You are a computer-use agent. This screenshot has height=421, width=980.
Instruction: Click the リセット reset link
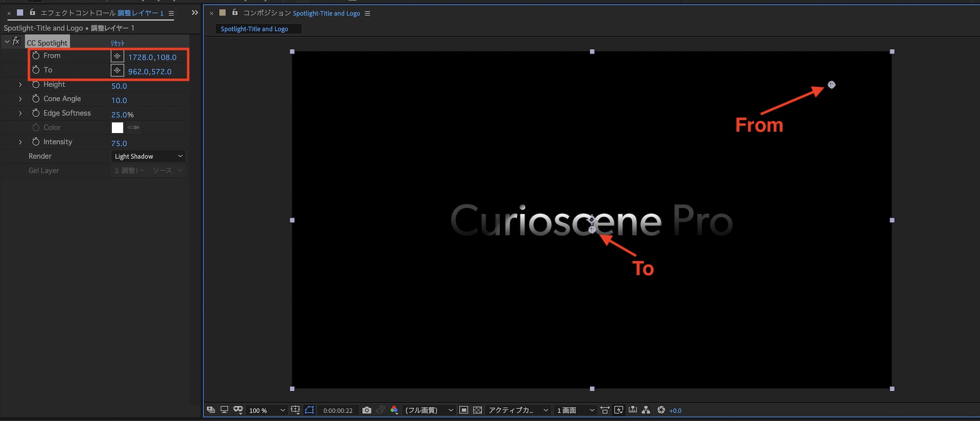[x=118, y=43]
